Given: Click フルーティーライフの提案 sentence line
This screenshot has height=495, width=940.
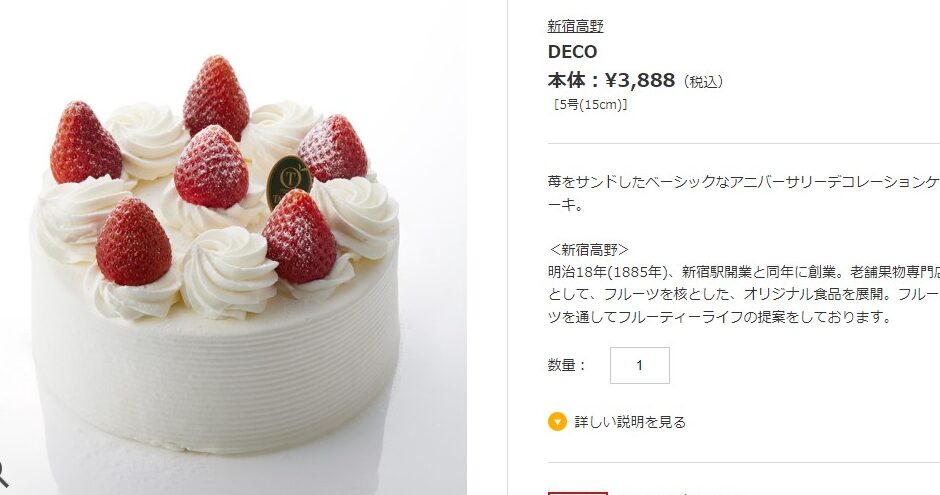Looking at the screenshot, I should [x=720, y=317].
